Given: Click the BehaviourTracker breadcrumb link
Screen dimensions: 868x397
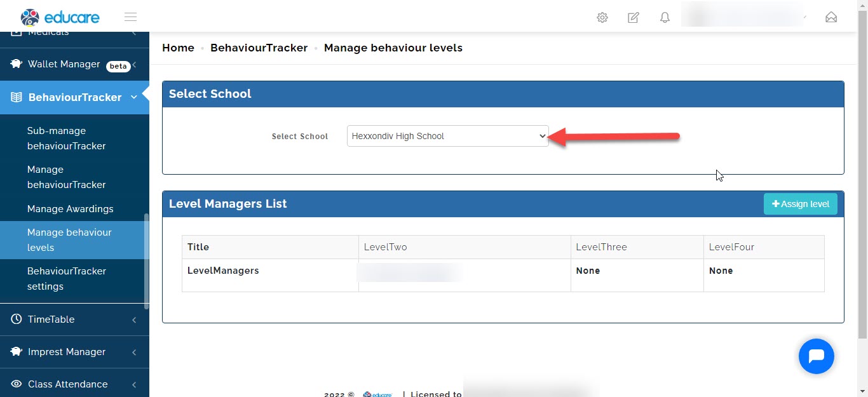Looking at the screenshot, I should 259,48.
